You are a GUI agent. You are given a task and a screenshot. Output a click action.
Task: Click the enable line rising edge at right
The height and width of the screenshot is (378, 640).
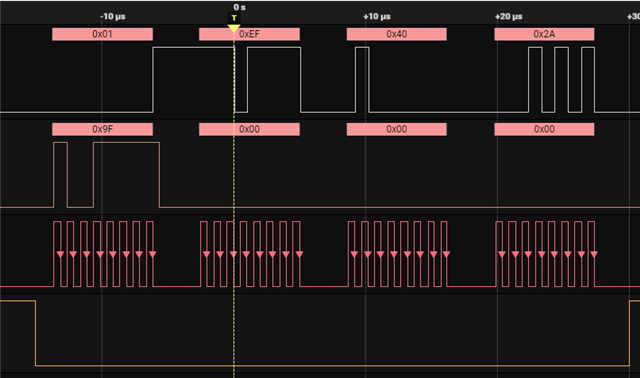(629, 333)
